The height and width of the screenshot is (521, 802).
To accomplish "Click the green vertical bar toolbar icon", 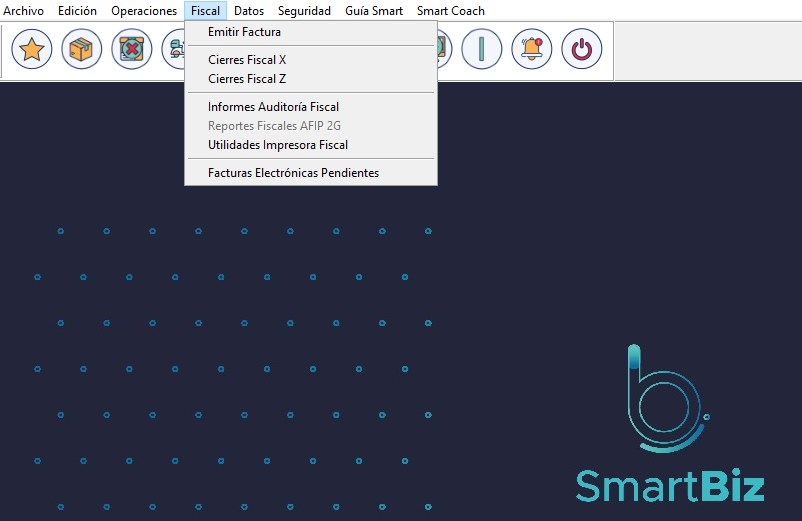I will pyautogui.click(x=481, y=49).
